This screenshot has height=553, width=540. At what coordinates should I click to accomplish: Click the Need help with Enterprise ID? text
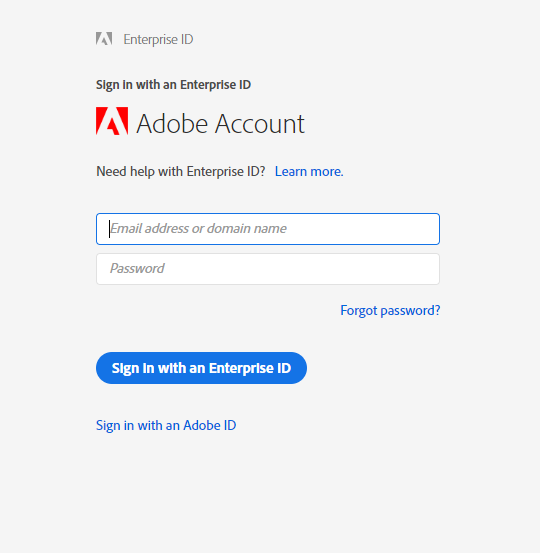(x=181, y=171)
